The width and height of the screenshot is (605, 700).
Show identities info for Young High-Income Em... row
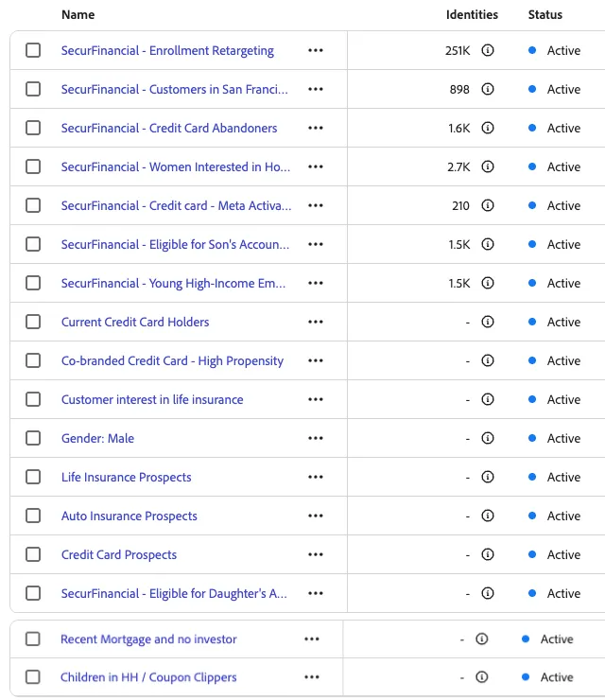(x=488, y=283)
